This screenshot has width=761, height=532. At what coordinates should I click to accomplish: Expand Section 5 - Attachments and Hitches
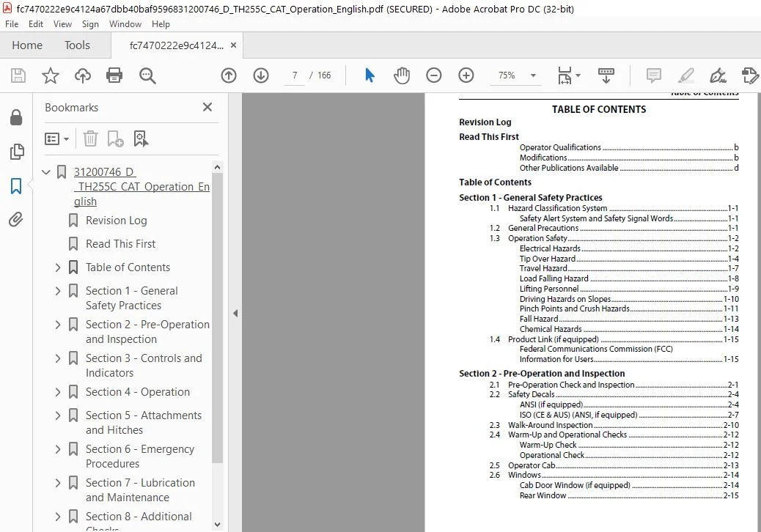(58, 415)
